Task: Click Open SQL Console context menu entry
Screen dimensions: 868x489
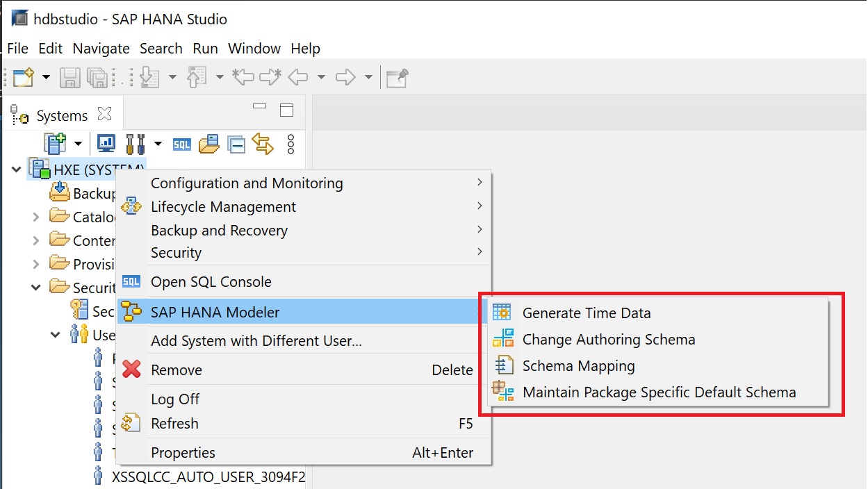Action: click(211, 282)
